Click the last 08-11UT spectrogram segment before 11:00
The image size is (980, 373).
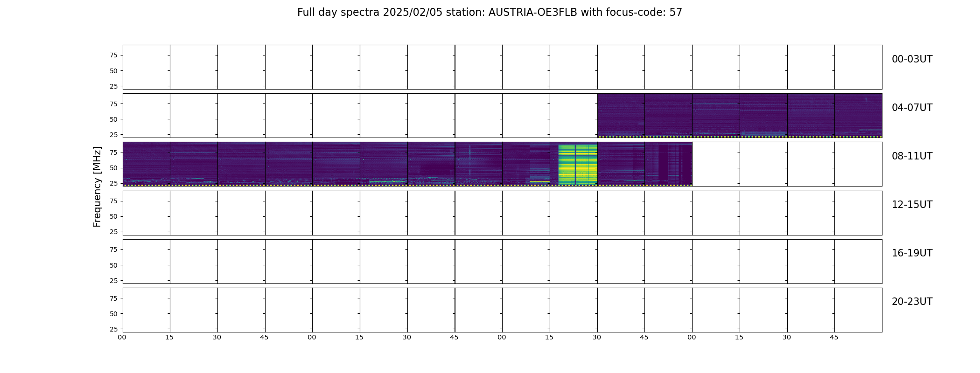tap(668, 164)
